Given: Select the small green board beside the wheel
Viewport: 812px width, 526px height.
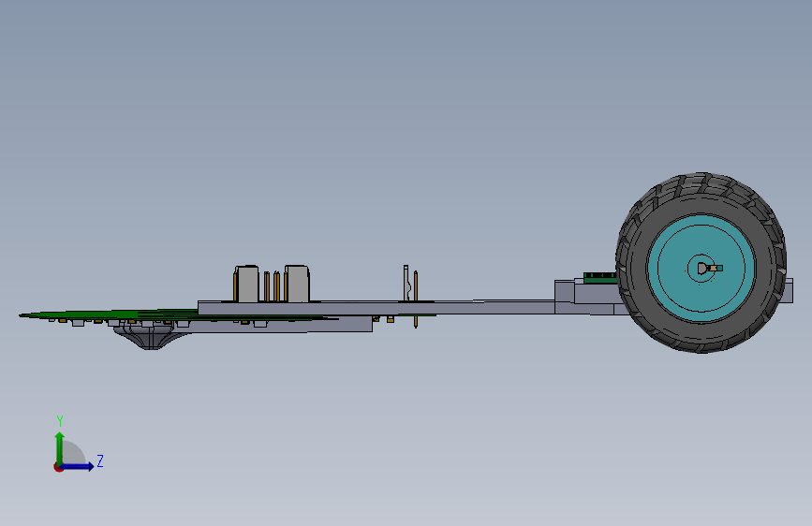Looking at the screenshot, I should coord(599,277).
